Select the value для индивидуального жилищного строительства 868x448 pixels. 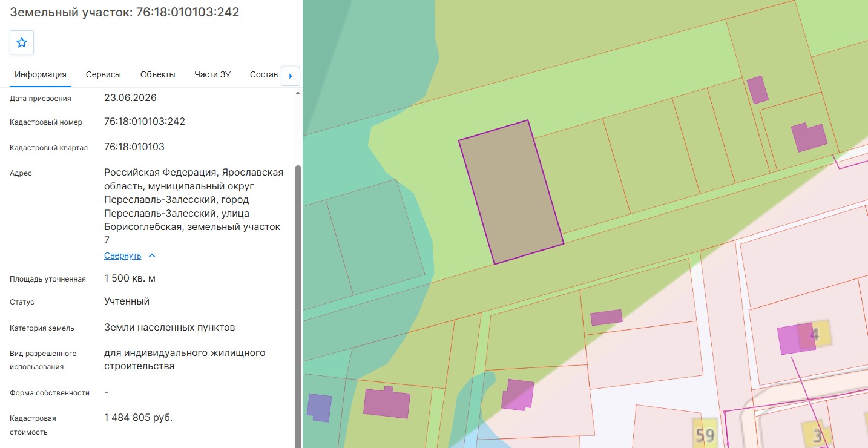(185, 360)
